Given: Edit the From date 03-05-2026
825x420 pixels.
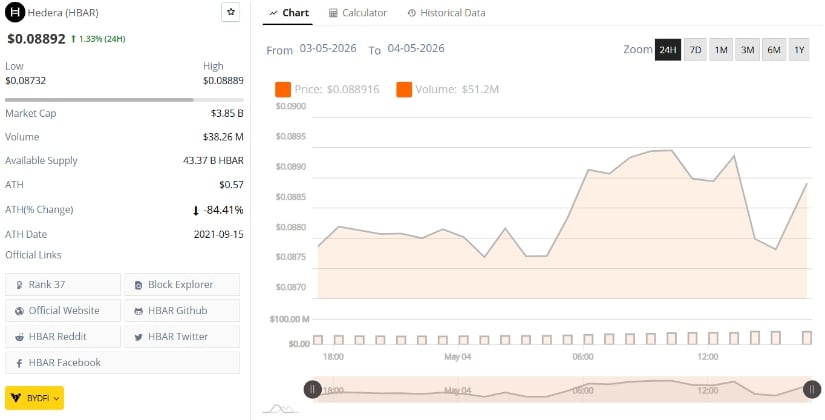Looking at the screenshot, I should coord(328,48).
